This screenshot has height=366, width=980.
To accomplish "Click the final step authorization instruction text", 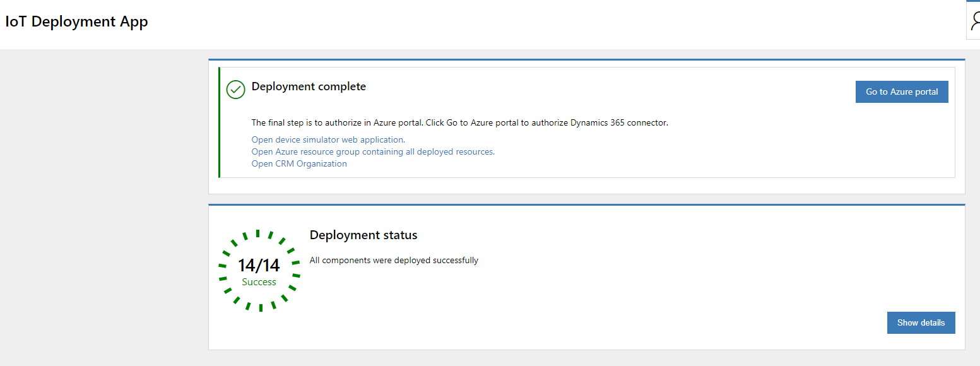I will [459, 122].
